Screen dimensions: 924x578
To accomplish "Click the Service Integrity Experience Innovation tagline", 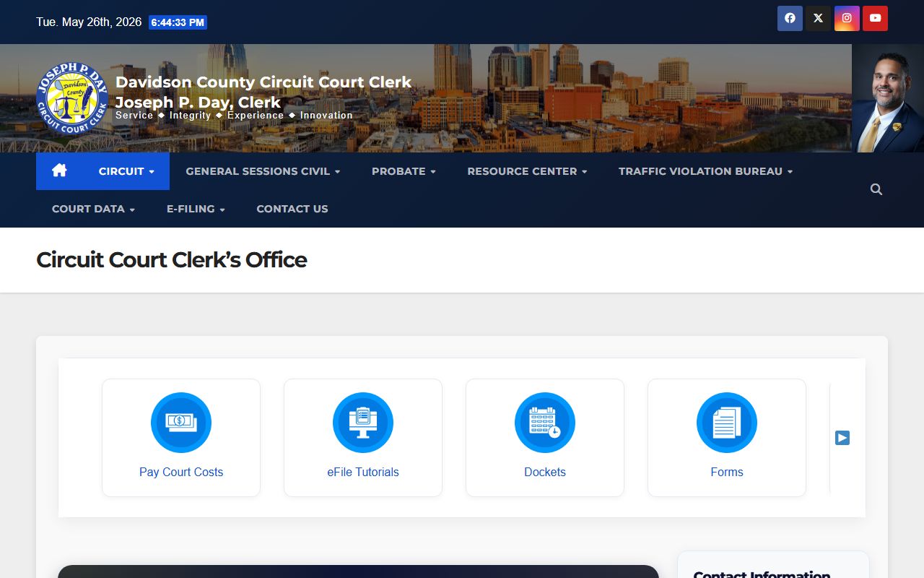I will [234, 116].
